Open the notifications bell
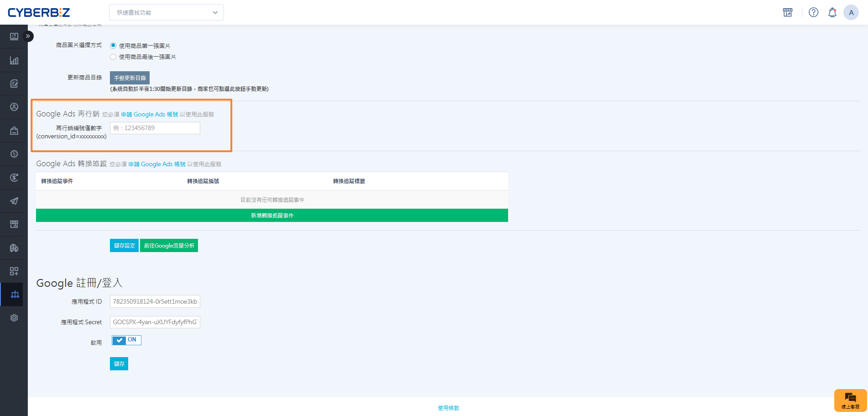The image size is (868, 416). tap(832, 12)
